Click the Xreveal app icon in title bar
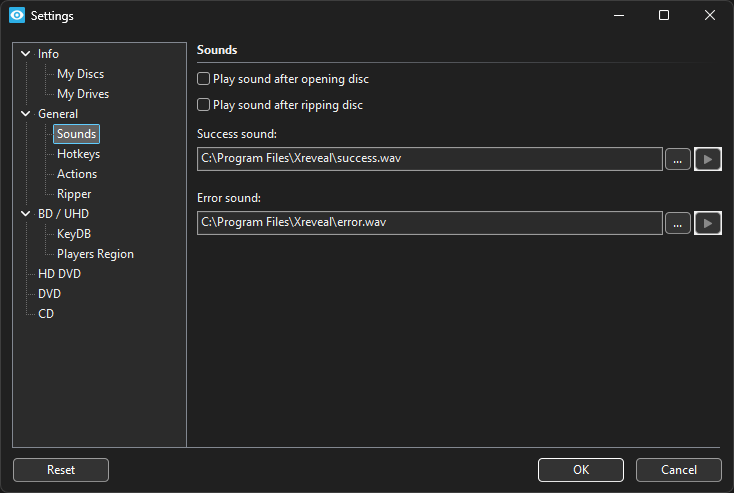This screenshot has height=493, width=734. click(x=16, y=16)
